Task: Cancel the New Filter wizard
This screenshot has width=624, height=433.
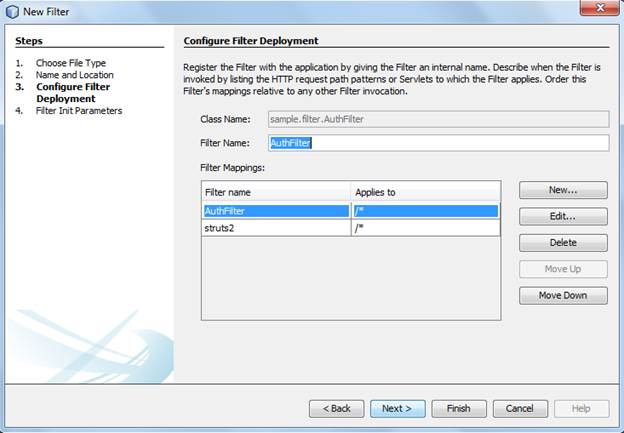Action: [x=520, y=409]
